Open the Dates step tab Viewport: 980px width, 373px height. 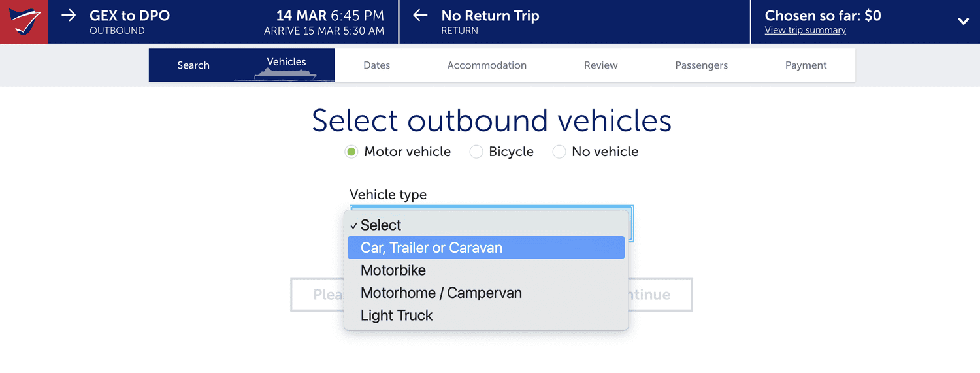(x=377, y=65)
